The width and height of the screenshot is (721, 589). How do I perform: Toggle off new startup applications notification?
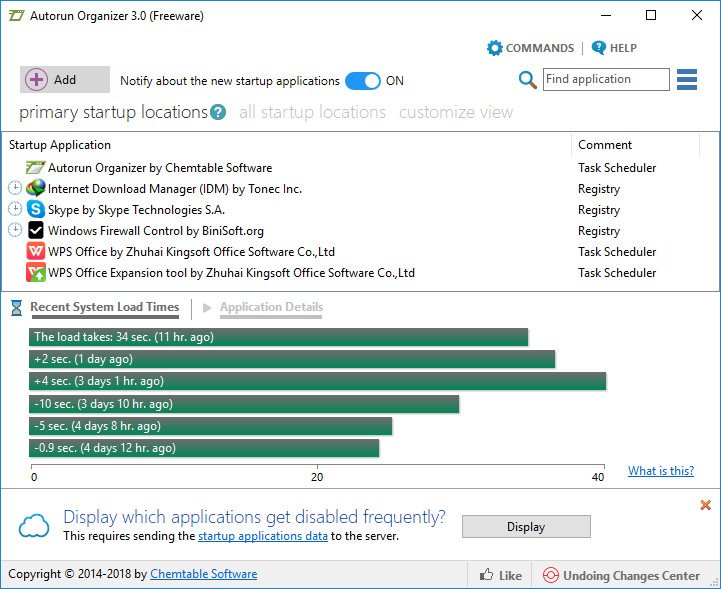pos(363,81)
